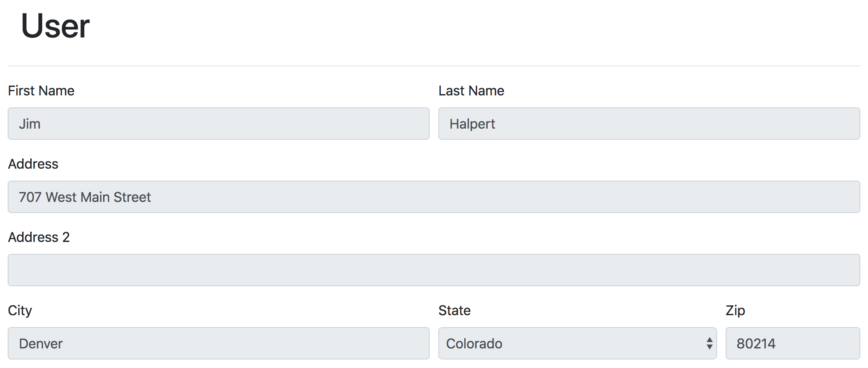Viewport: 868px width, 368px height.
Task: Click the Denver text in City field
Action: (x=41, y=344)
